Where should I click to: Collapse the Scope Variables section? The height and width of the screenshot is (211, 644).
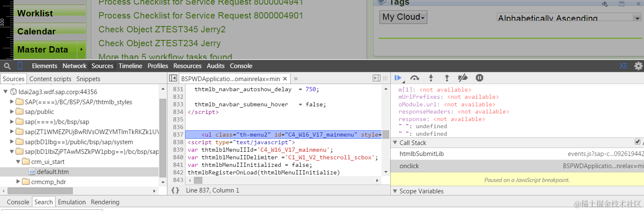pyautogui.click(x=395, y=191)
